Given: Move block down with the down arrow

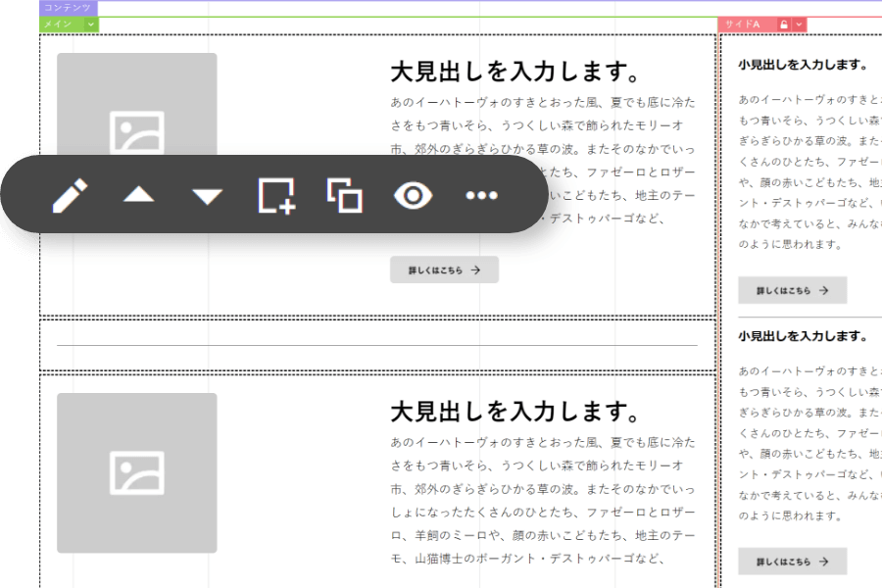Looking at the screenshot, I should (x=207, y=196).
